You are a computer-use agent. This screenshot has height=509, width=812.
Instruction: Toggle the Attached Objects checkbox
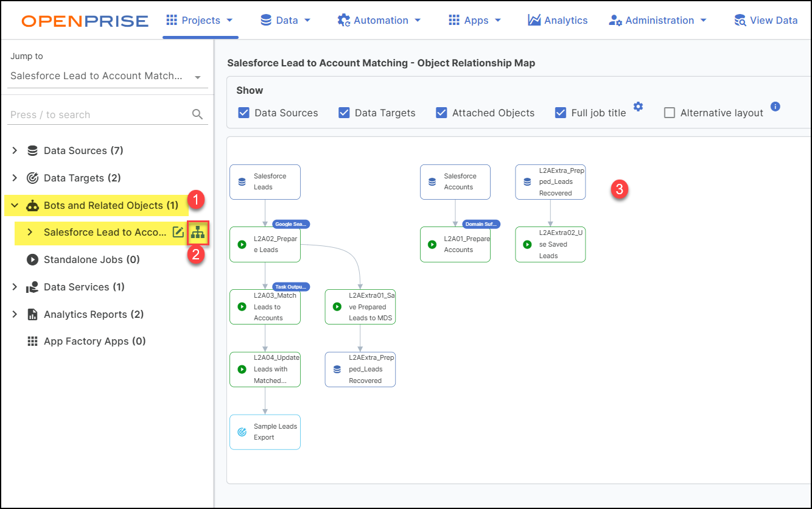point(441,113)
